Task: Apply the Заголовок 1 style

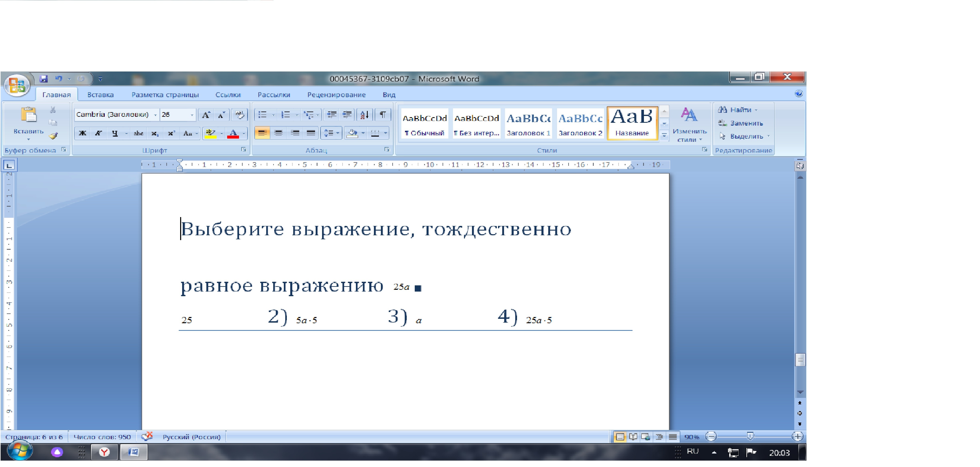Action: (528, 123)
